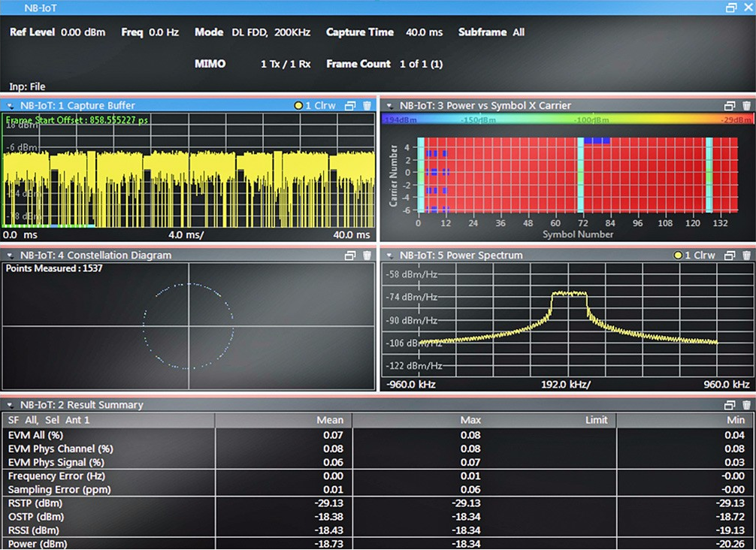Select the '5 Power Spectrum' window title
Screen dimensions: 756x550
461,255
